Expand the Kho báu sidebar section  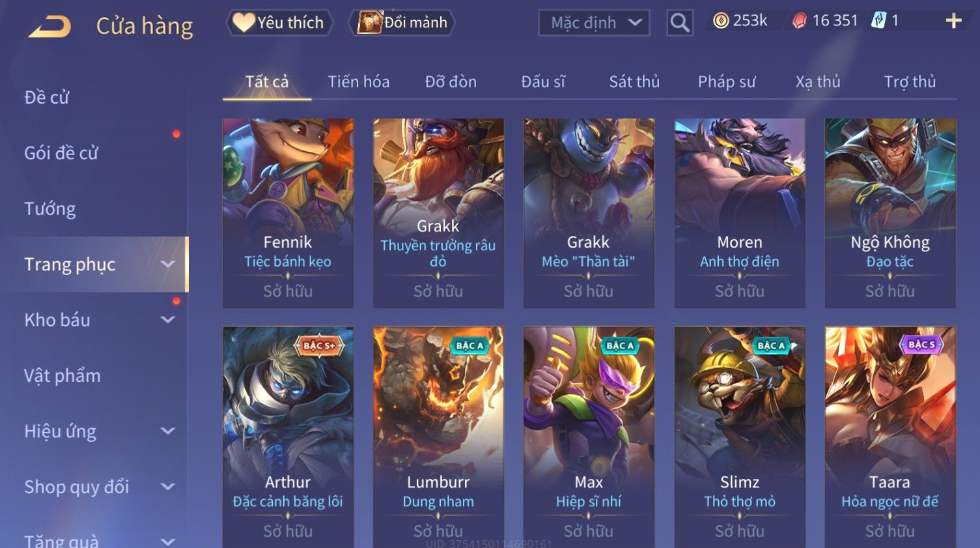click(x=167, y=320)
